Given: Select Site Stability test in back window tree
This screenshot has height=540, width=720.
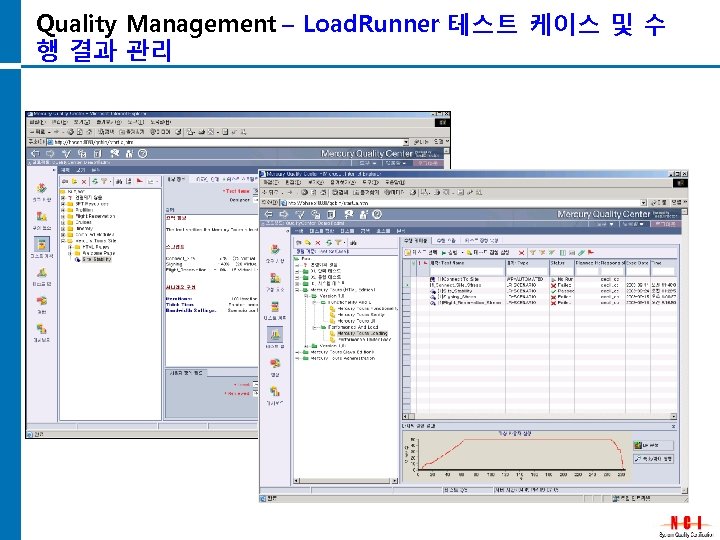Looking at the screenshot, I should point(96,259).
